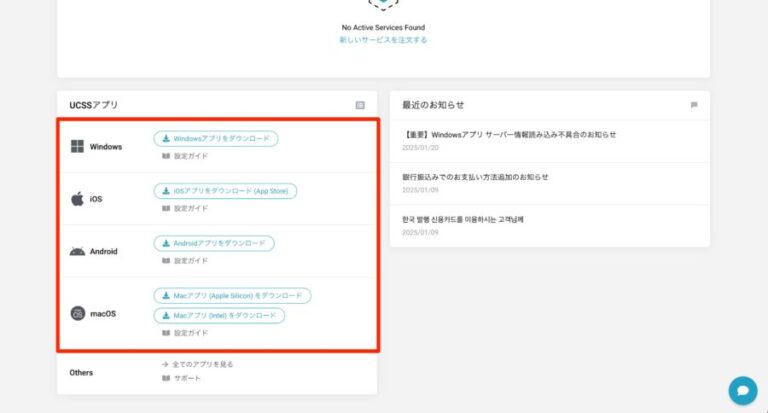Click the Windows logo icon
The height and width of the screenshot is (413, 768).
(77, 147)
